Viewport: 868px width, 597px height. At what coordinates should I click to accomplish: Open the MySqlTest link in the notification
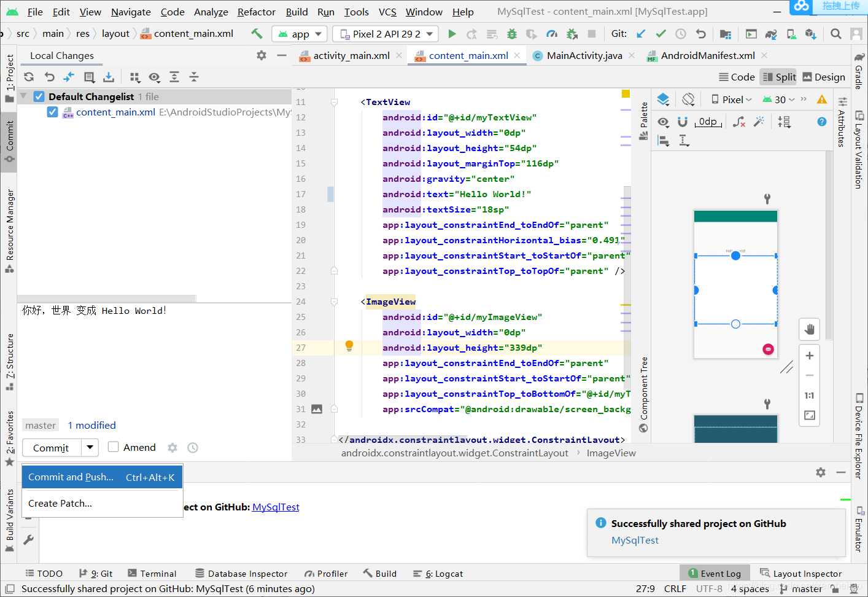pos(635,540)
